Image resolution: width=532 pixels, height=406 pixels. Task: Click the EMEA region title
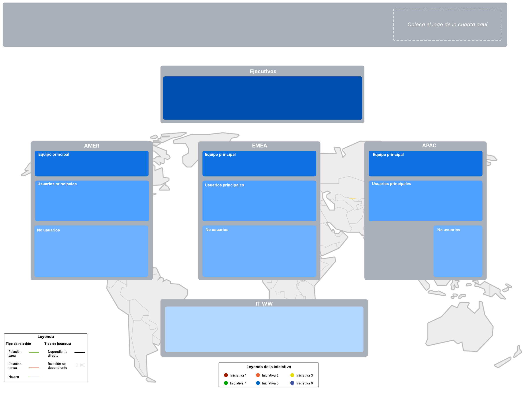(x=260, y=146)
